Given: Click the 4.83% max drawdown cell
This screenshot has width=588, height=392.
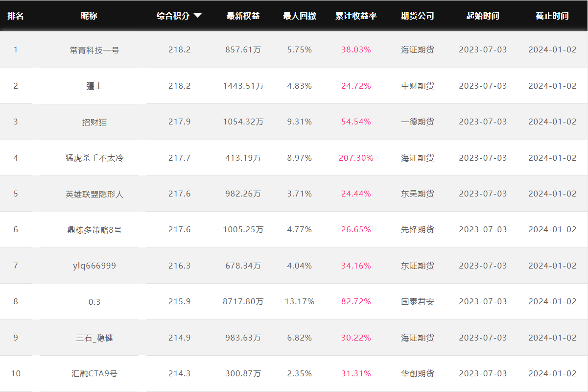Looking at the screenshot, I should tap(300, 86).
